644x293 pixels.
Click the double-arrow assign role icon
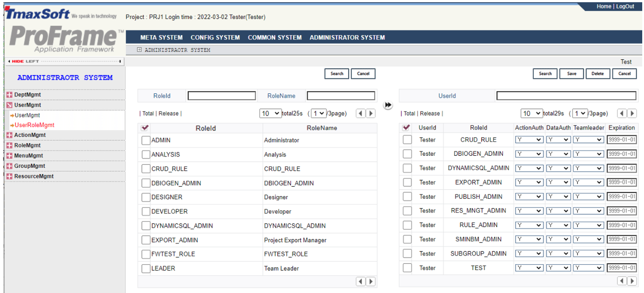(x=388, y=105)
